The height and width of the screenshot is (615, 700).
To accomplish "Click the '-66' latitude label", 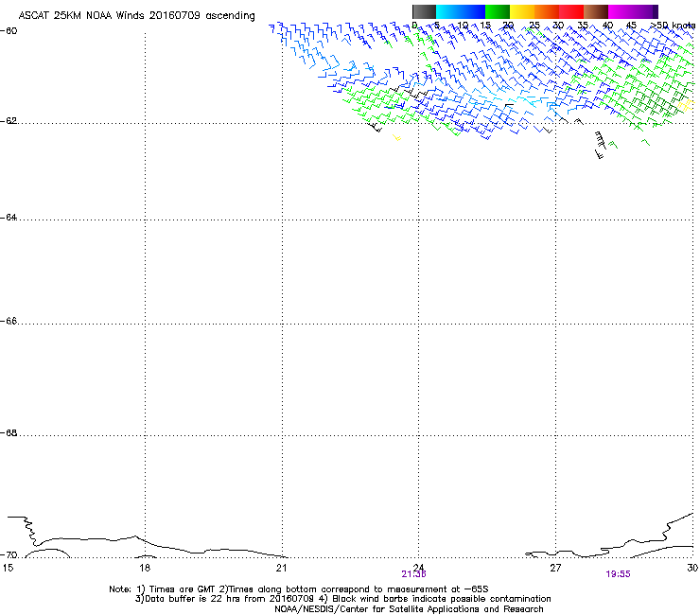I will pyautogui.click(x=9, y=322).
